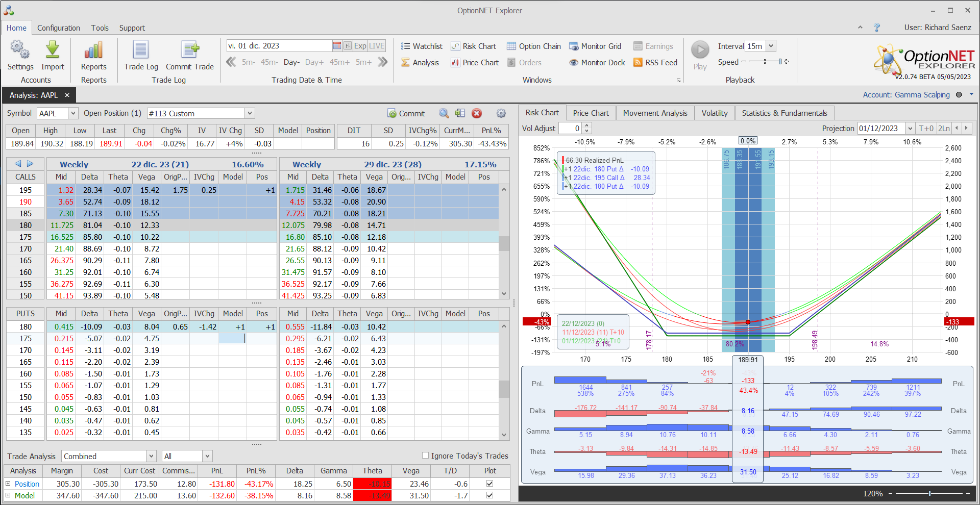
Task: Click the magnifier search icon beside Commit
Action: [444, 113]
